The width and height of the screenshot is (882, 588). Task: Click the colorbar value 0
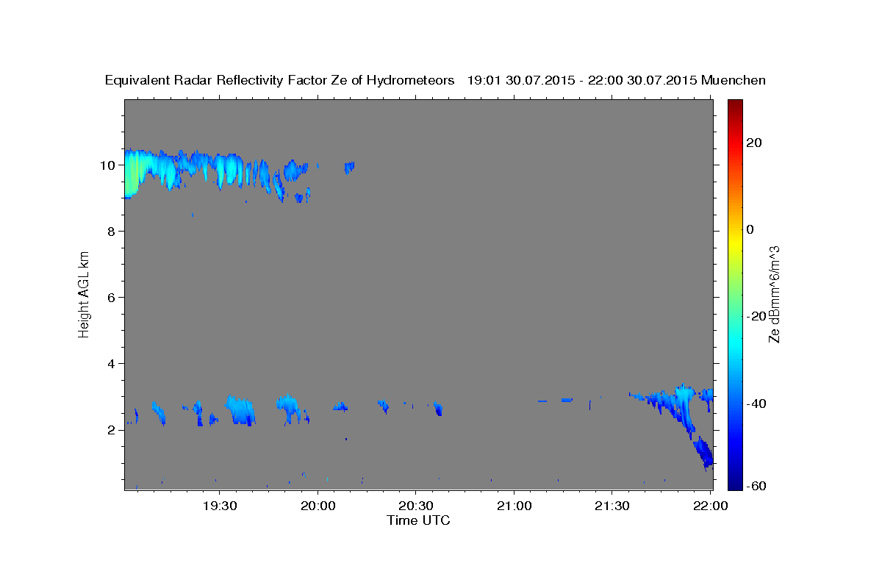(750, 229)
